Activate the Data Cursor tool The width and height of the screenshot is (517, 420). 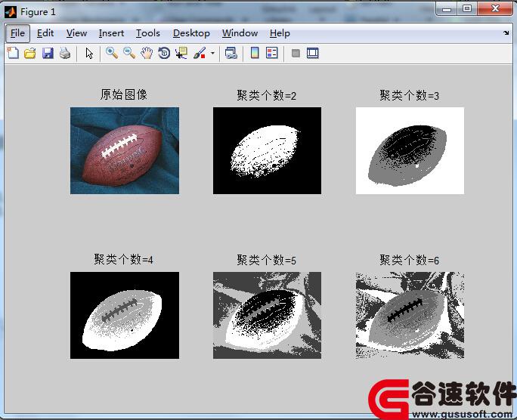tap(181, 53)
